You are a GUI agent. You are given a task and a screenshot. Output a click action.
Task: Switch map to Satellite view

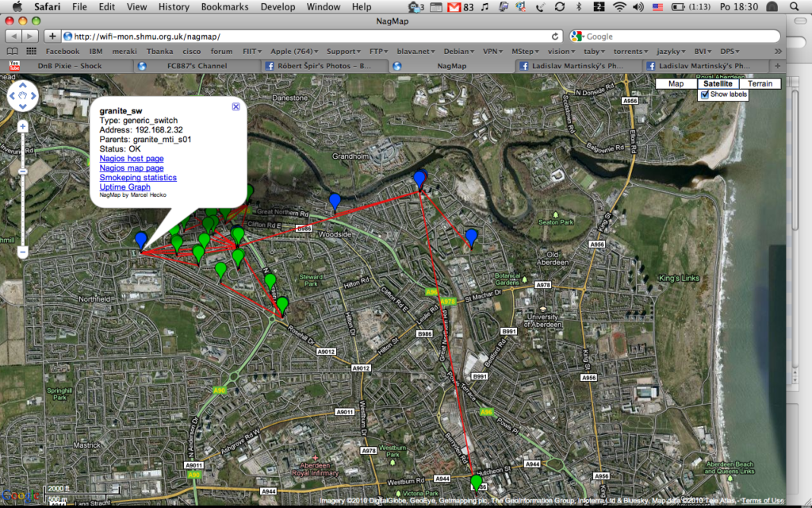point(718,83)
